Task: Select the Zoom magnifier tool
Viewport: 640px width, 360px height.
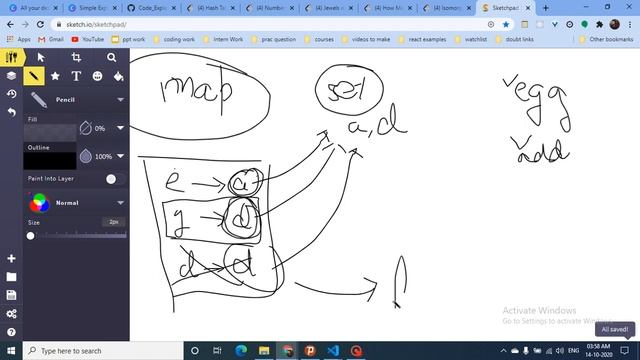Action: [x=111, y=57]
